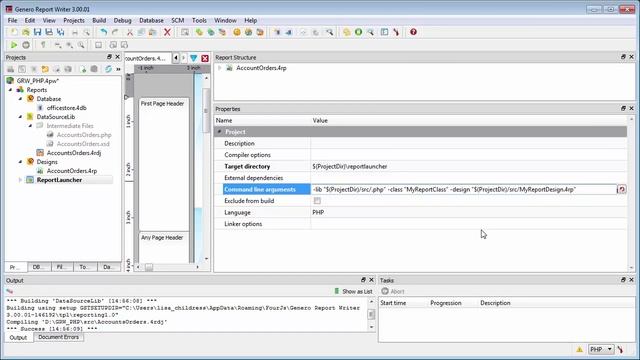The height and width of the screenshot is (360, 640).
Task: Click the Redo arrow icon
Action: click(115, 32)
